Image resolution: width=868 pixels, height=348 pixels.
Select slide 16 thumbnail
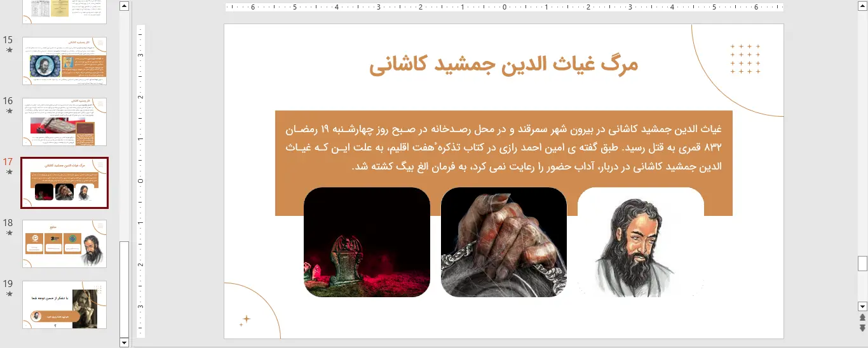pyautogui.click(x=65, y=122)
